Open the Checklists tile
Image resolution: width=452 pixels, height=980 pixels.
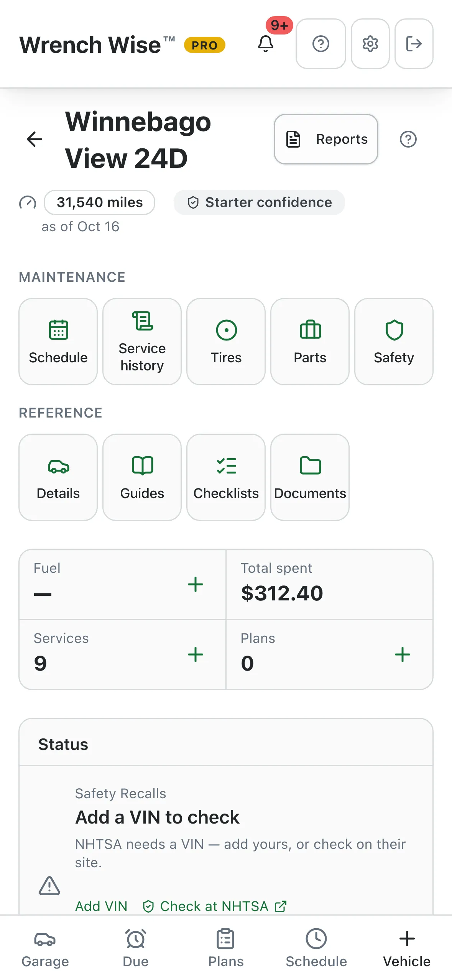pyautogui.click(x=226, y=477)
